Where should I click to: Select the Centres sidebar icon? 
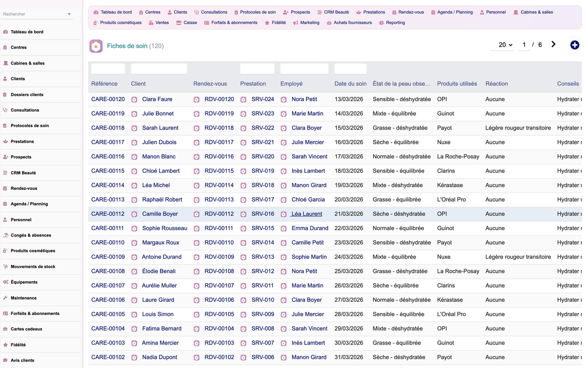(x=5, y=48)
